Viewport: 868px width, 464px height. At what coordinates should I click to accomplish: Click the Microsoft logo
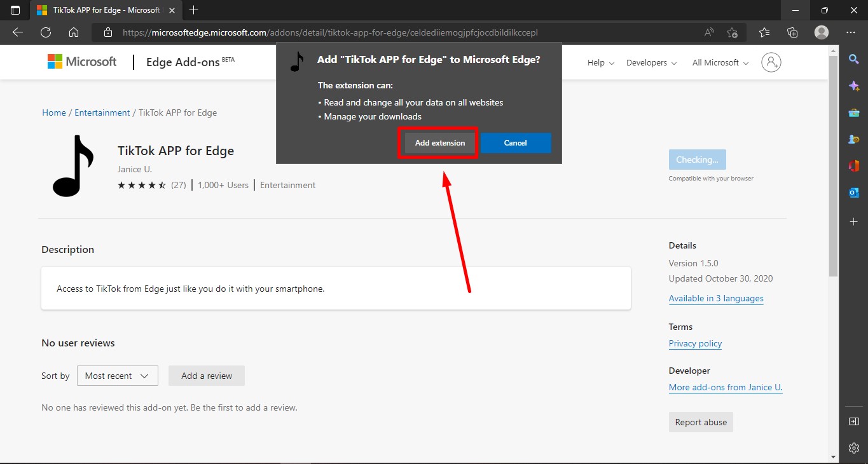pyautogui.click(x=82, y=62)
